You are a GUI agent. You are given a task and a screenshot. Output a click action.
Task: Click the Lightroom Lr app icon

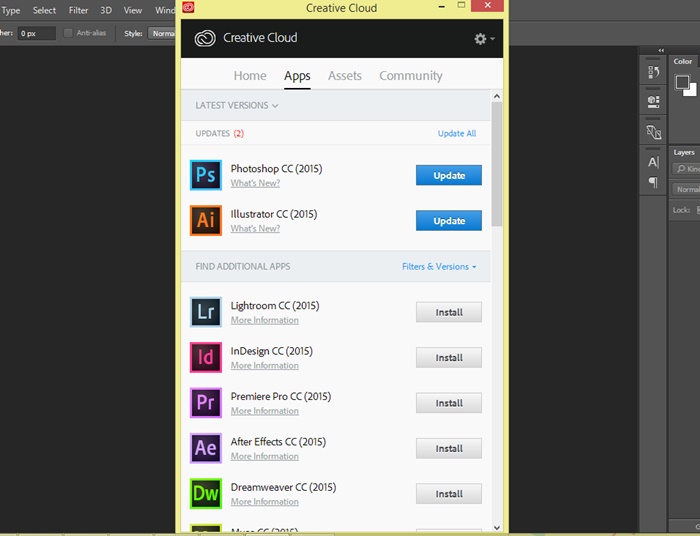[205, 312]
